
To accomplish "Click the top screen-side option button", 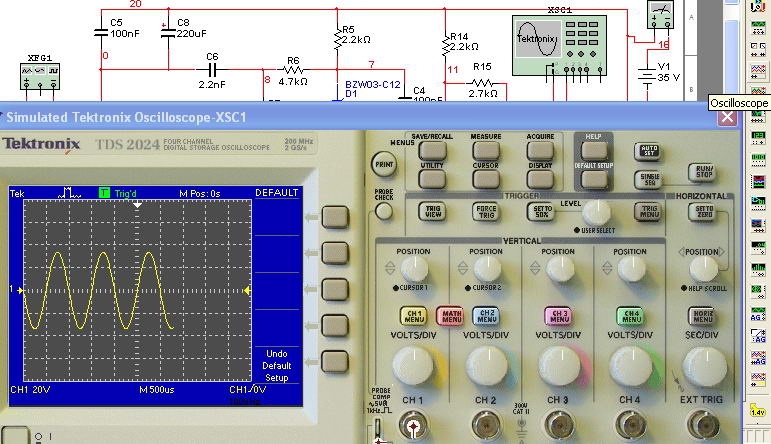I will 335,217.
